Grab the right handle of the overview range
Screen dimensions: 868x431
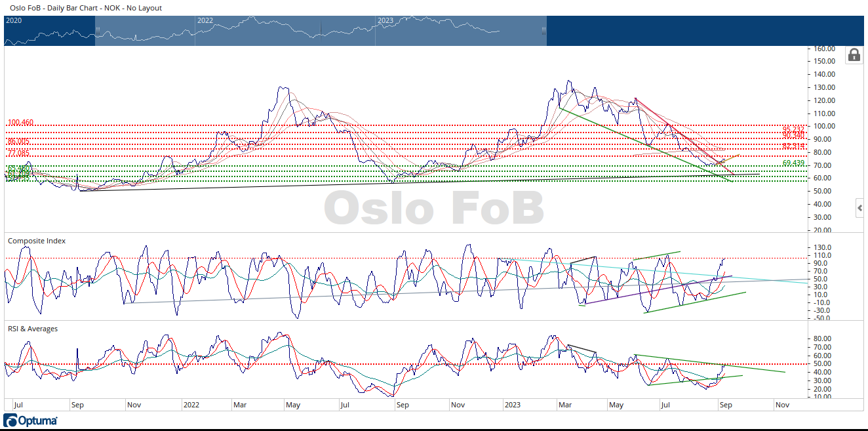[x=543, y=31]
